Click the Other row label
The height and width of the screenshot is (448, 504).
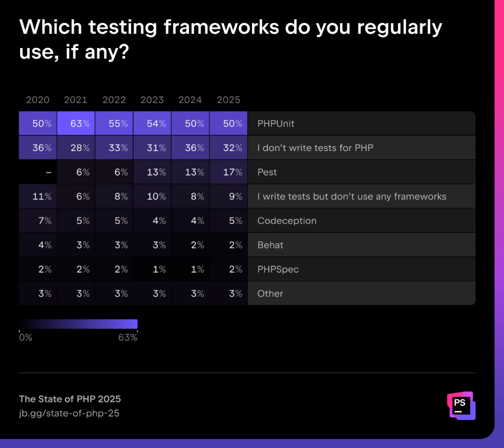point(270,294)
